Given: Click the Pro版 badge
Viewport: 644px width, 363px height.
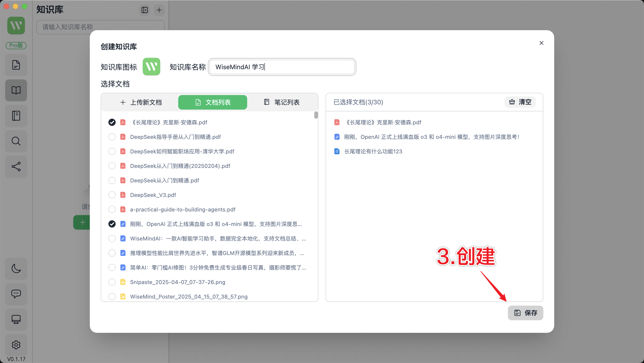Looking at the screenshot, I should (16, 45).
